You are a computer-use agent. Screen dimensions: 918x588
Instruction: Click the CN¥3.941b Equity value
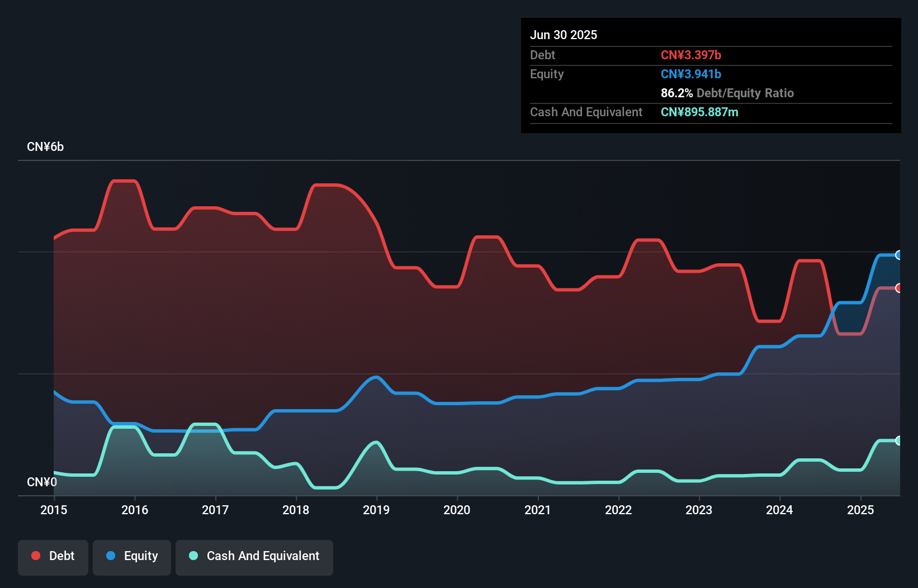pos(691,74)
